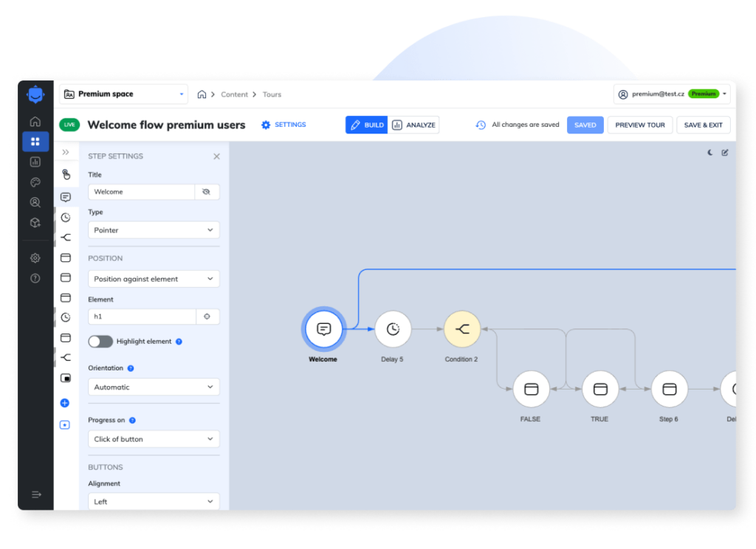Click the element target picker icon
Image resolution: width=756 pixels, height=549 pixels.
[207, 317]
